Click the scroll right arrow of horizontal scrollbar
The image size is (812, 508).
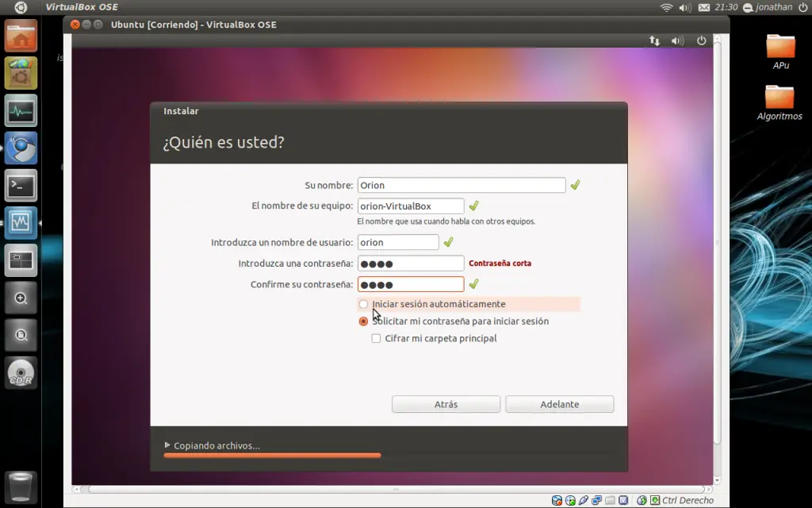pos(709,489)
